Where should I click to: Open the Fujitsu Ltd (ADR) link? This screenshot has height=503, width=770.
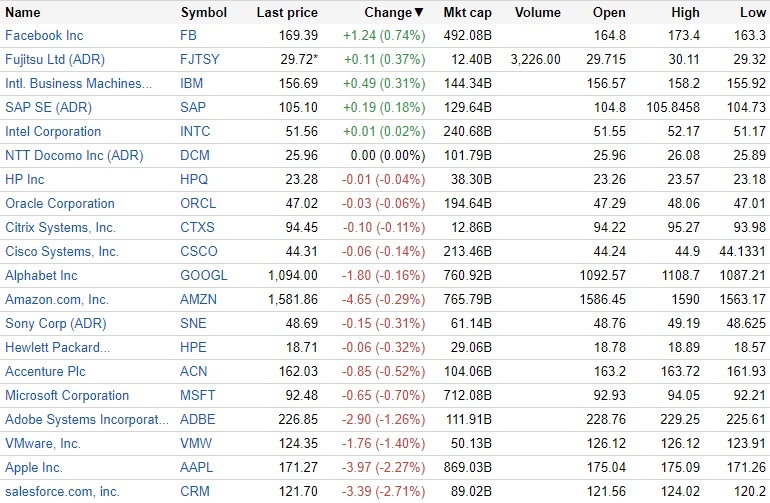(x=54, y=60)
